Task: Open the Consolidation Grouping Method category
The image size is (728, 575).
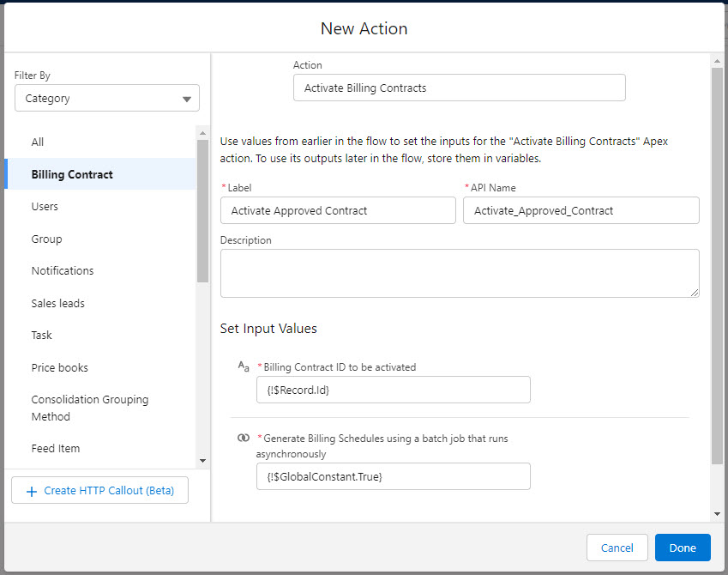Action: click(x=90, y=409)
